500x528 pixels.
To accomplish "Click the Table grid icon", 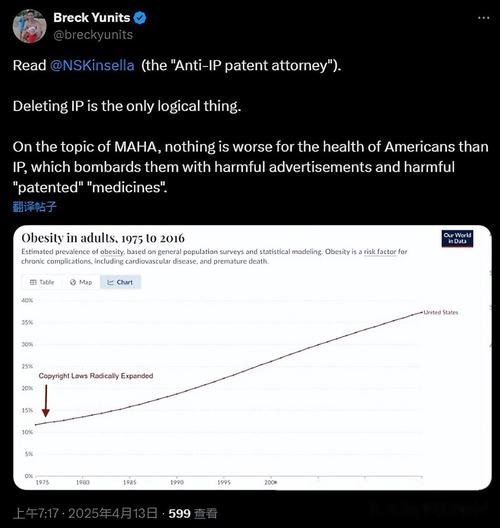I will coord(33,282).
